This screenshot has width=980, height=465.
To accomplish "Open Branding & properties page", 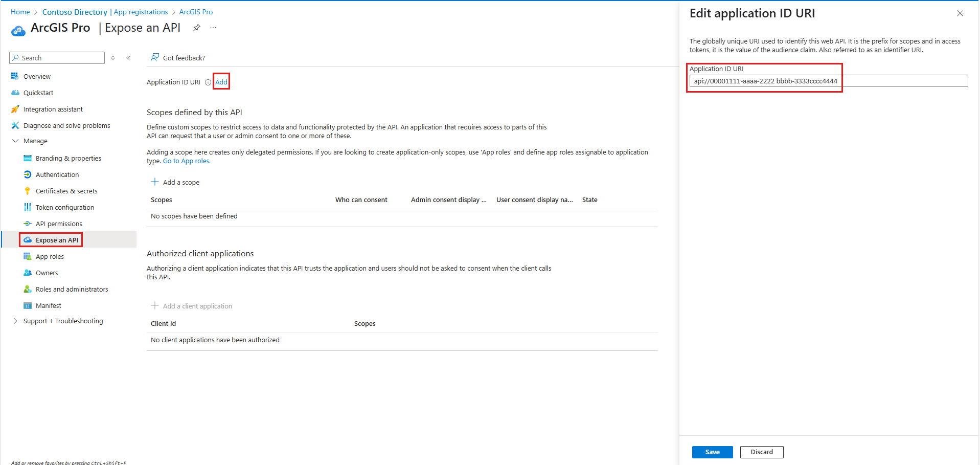I will point(69,158).
